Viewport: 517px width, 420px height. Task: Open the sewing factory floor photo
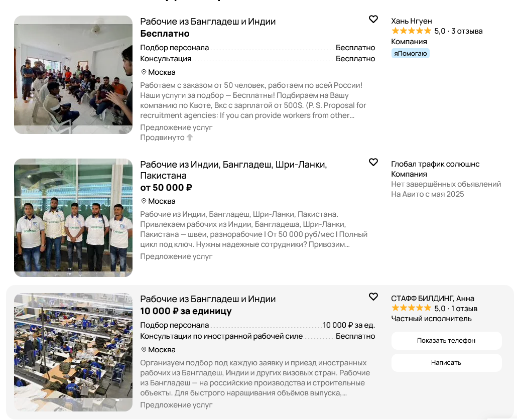click(73, 352)
